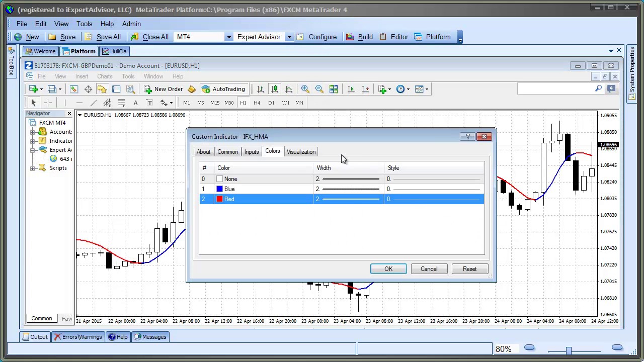
Task: Open the MT4 platform dropdown
Action: [228, 37]
